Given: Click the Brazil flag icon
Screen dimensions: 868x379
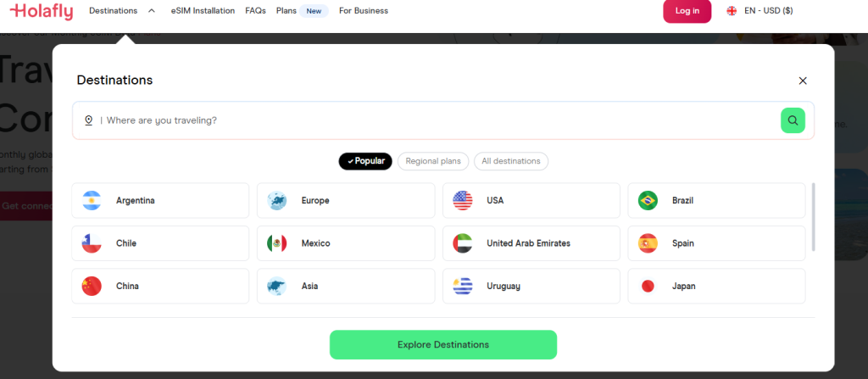Looking at the screenshot, I should pyautogui.click(x=648, y=201).
